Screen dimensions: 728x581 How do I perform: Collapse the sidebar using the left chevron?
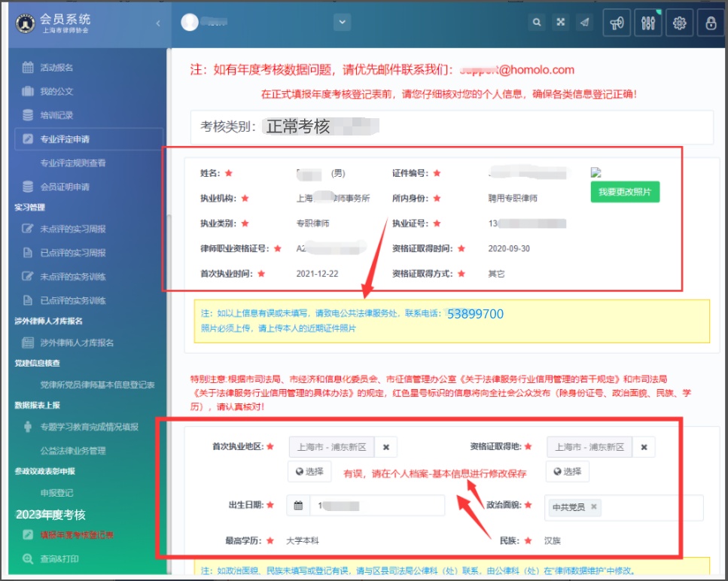[x=157, y=23]
